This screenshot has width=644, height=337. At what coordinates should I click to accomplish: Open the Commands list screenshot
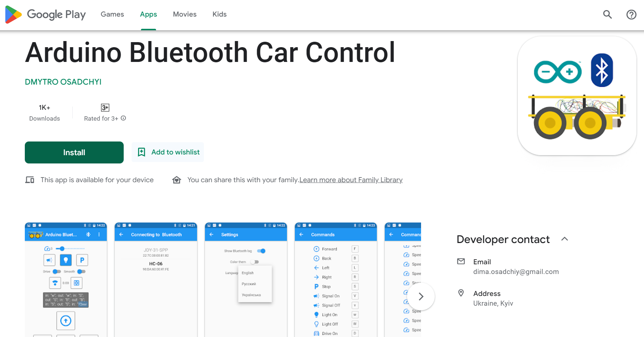336,280
